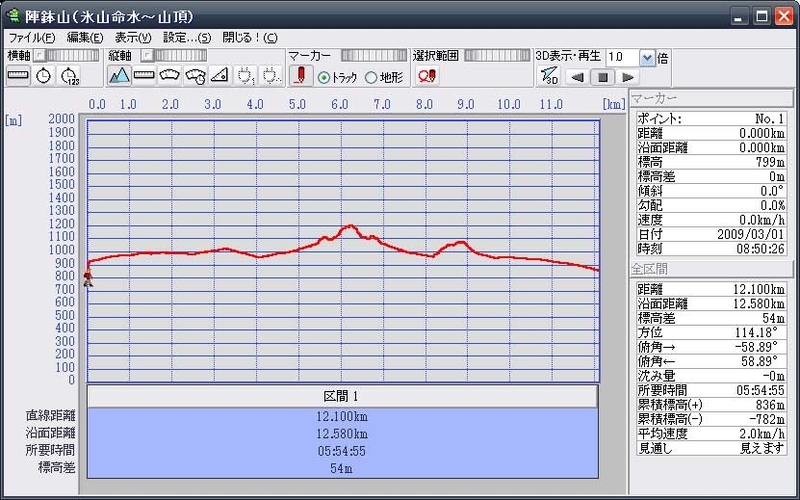The image size is (800, 500).
Task: Click the 俯角→ -58.89° row
Action: [x=711, y=347]
